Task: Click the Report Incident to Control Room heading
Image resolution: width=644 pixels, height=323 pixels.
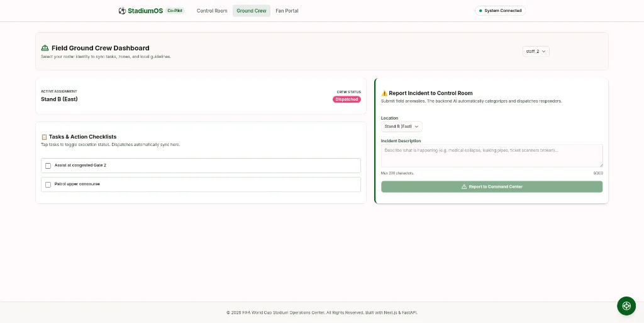Action: point(430,93)
